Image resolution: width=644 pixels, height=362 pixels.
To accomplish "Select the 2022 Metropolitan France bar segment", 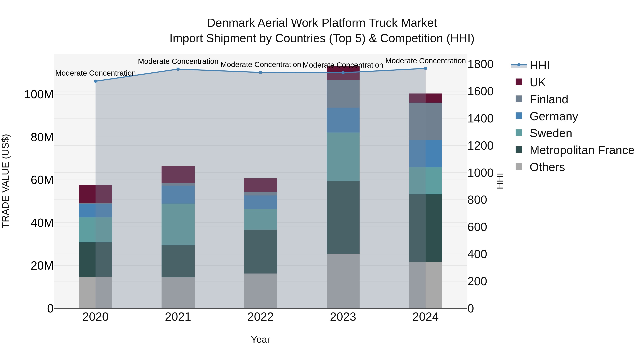I will [260, 252].
